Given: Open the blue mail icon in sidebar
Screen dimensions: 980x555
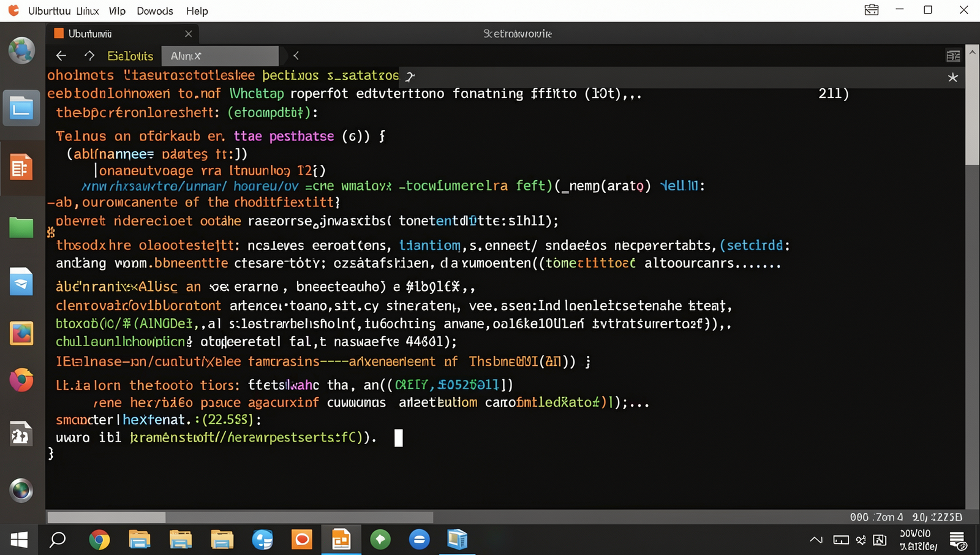Looking at the screenshot, I should pos(21,282).
